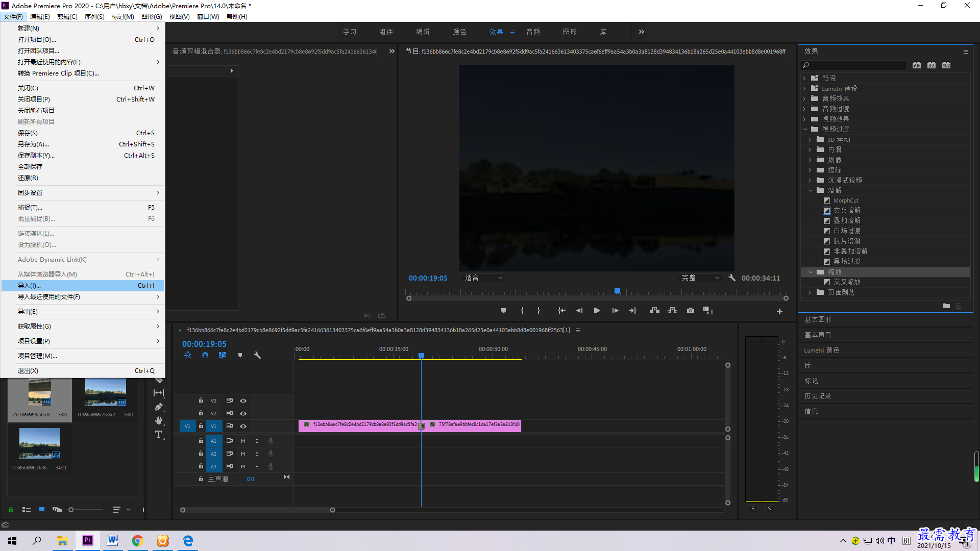The height and width of the screenshot is (551, 980).
Task: Hide track V1 with its eye icon
Action: coord(243,427)
